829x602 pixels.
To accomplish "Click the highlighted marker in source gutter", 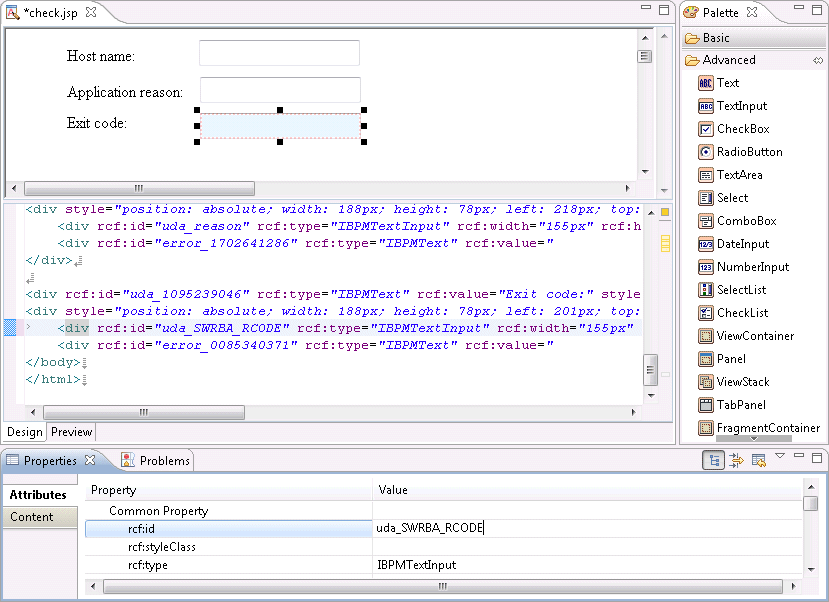I will coord(10,328).
